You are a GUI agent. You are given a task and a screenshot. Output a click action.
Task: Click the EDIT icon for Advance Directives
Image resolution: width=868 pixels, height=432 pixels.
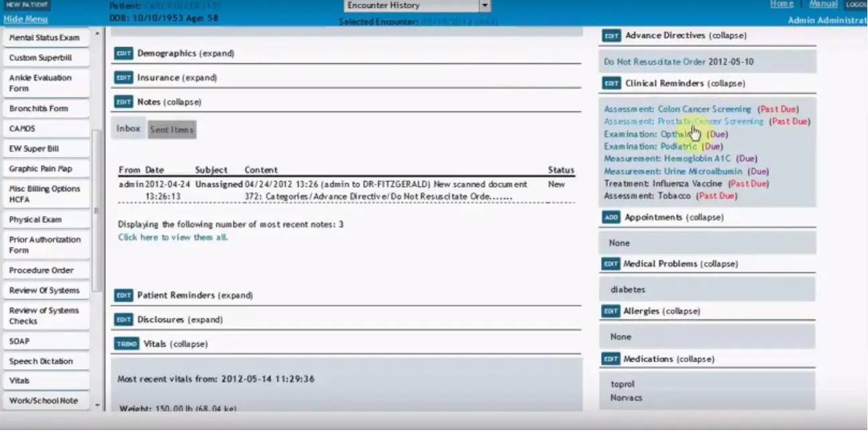610,35
